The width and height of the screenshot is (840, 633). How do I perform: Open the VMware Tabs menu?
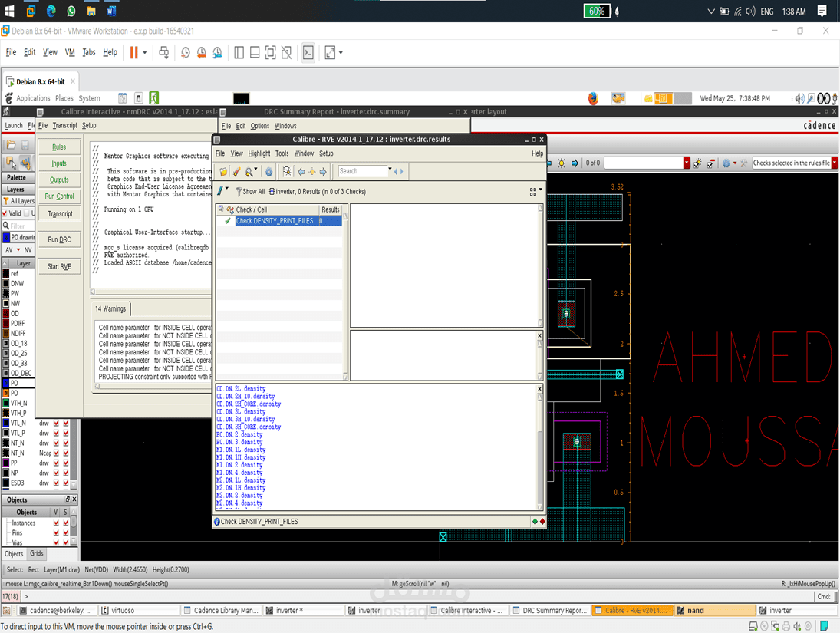(89, 52)
